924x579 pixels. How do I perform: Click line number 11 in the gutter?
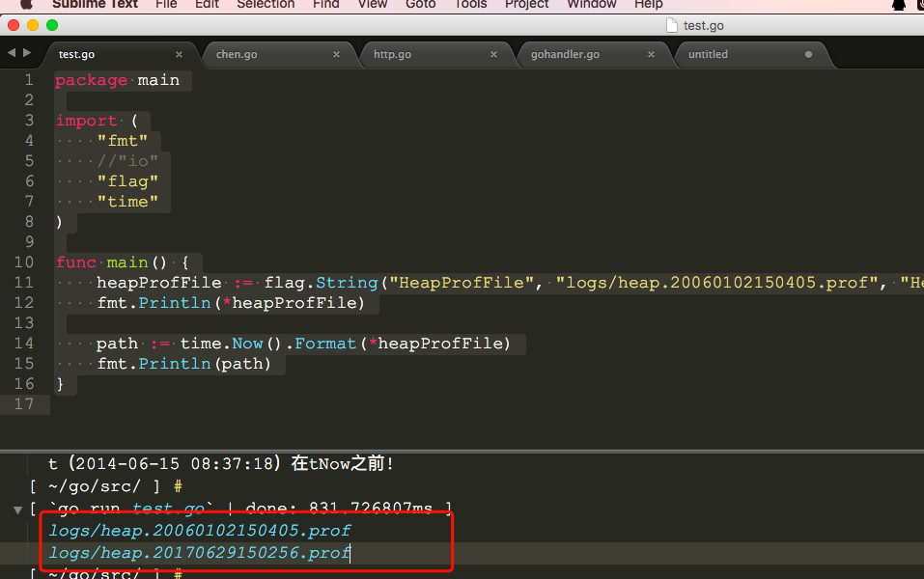click(24, 283)
